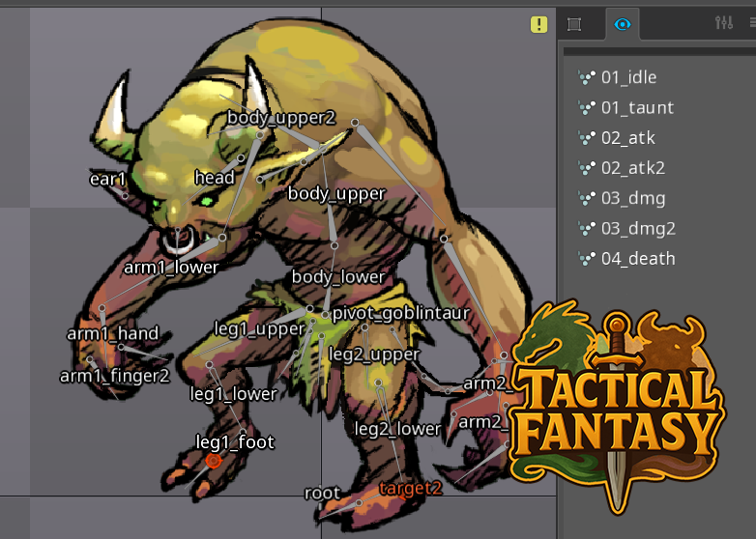Select the pivot_goblintaur bone label

click(400, 314)
